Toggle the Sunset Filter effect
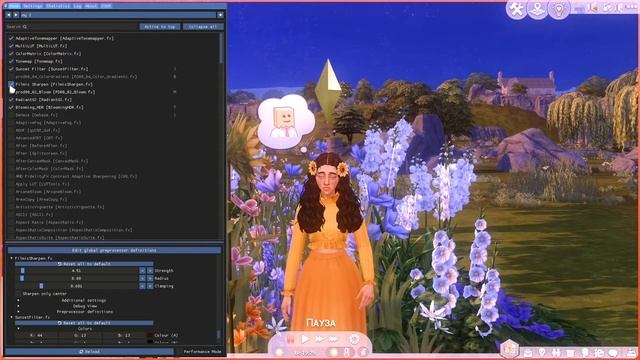640x360 pixels. point(11,69)
